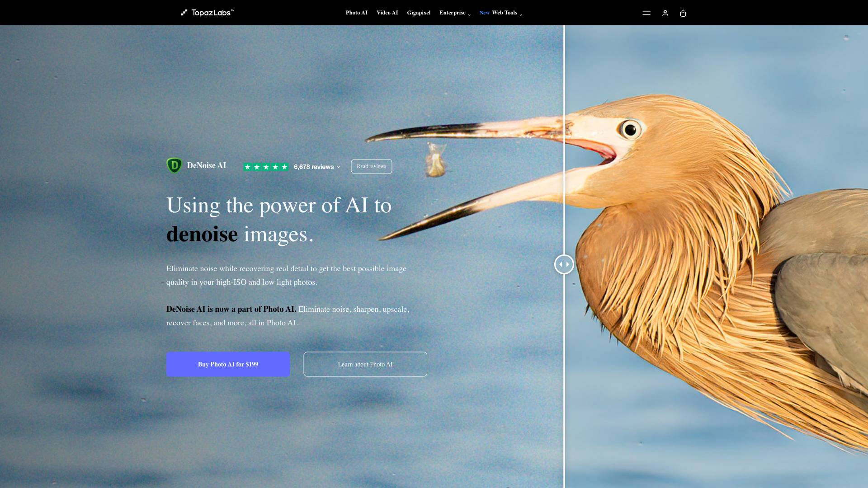Click the green DeNoise AI shield icon

[174, 165]
